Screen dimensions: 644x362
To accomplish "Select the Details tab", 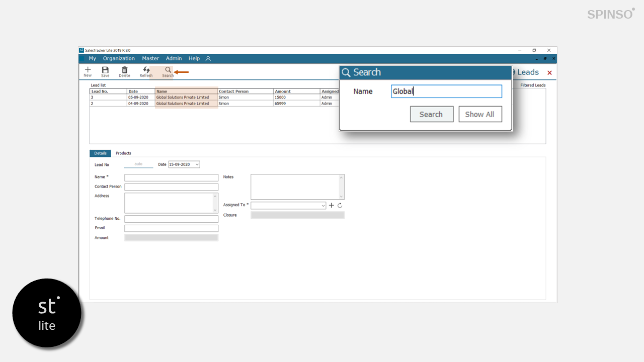I will tap(100, 153).
